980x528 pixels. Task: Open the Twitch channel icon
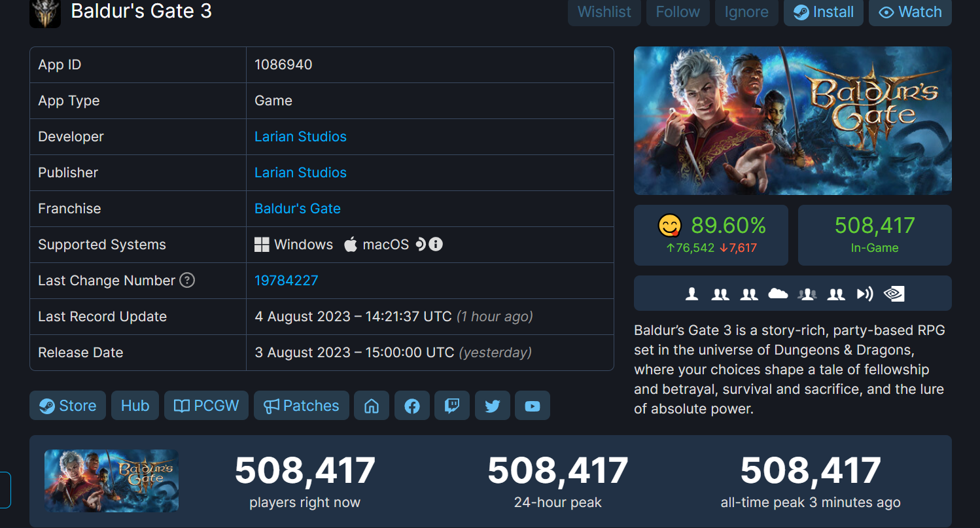(452, 406)
